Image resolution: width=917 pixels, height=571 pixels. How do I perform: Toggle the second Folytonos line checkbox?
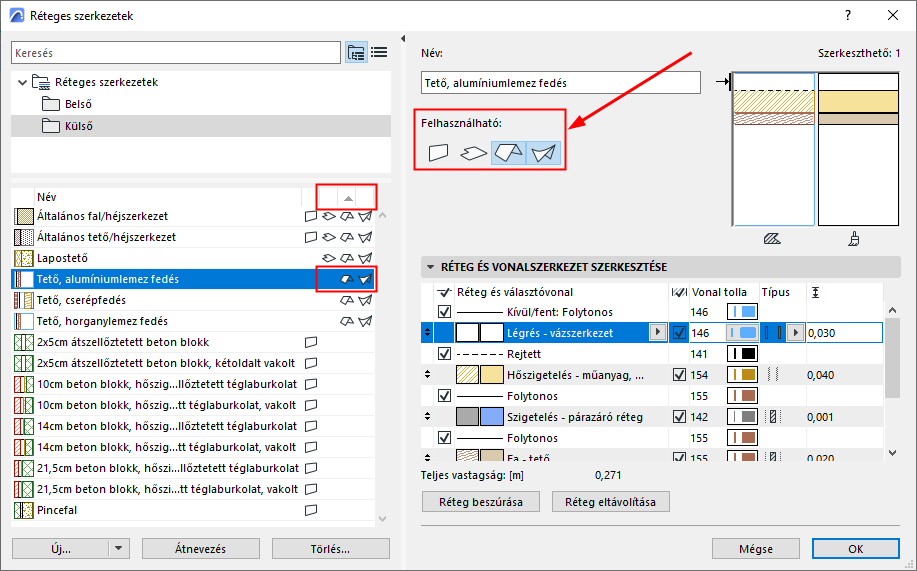444,438
